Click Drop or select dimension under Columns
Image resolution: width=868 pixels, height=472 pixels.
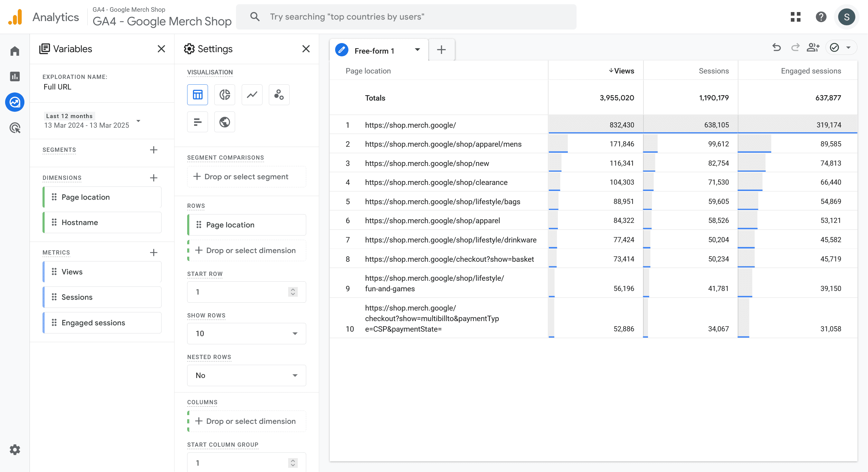[247, 421]
